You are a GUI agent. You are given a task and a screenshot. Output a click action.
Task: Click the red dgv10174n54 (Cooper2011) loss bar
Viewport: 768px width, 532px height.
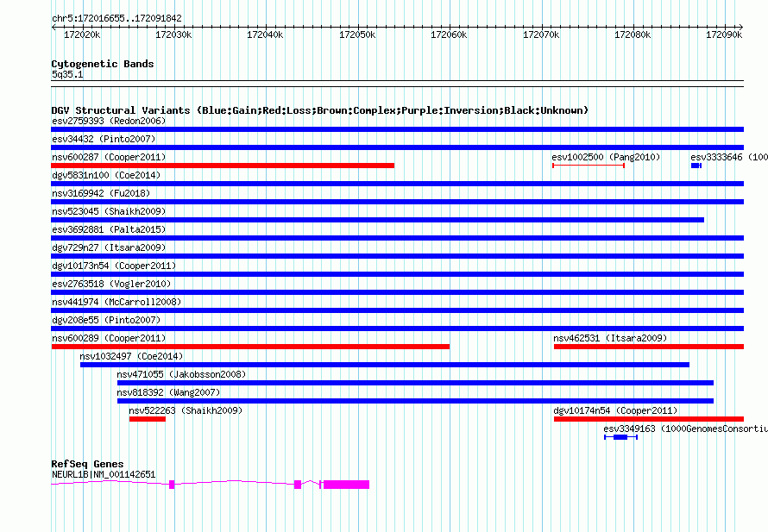tap(649, 419)
